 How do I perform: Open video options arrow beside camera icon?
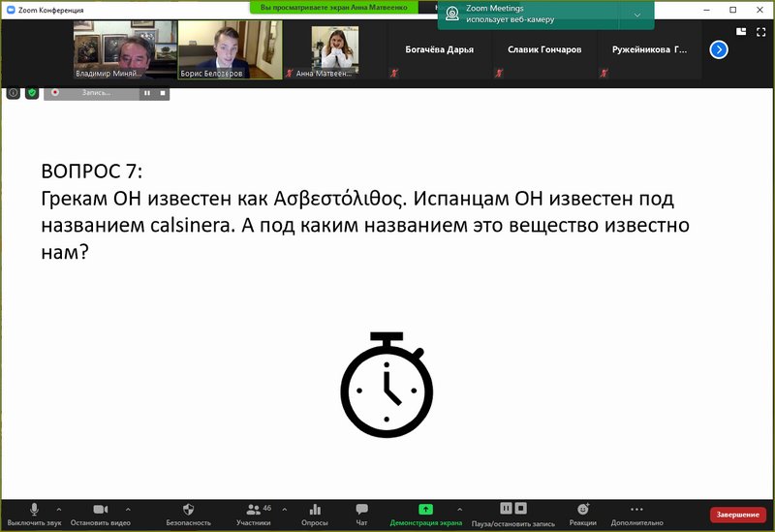(x=128, y=509)
